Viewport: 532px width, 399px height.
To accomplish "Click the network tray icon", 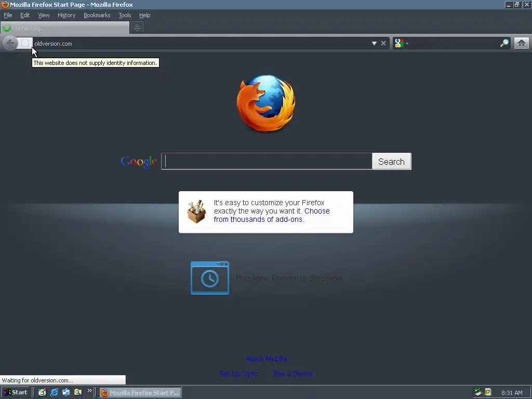I will [478, 392].
